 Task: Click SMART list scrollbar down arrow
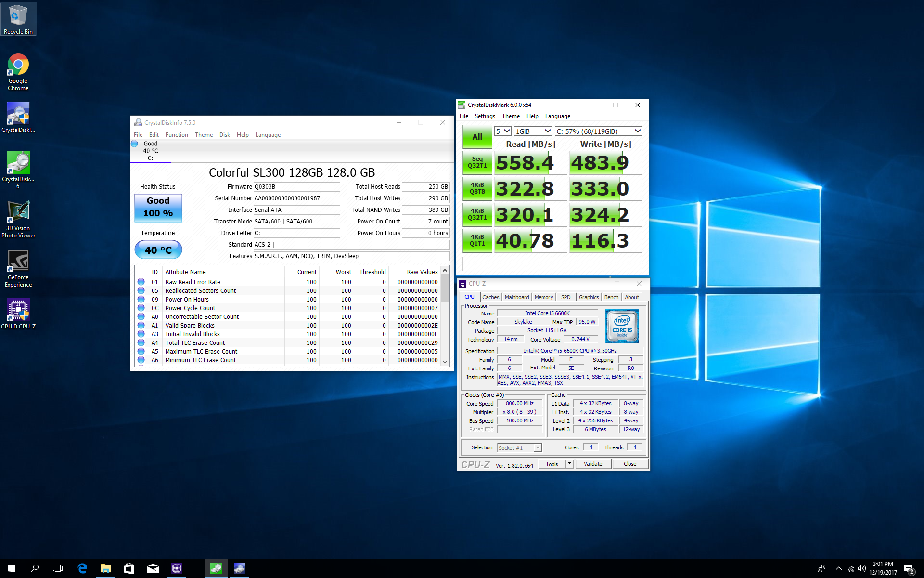tap(445, 362)
